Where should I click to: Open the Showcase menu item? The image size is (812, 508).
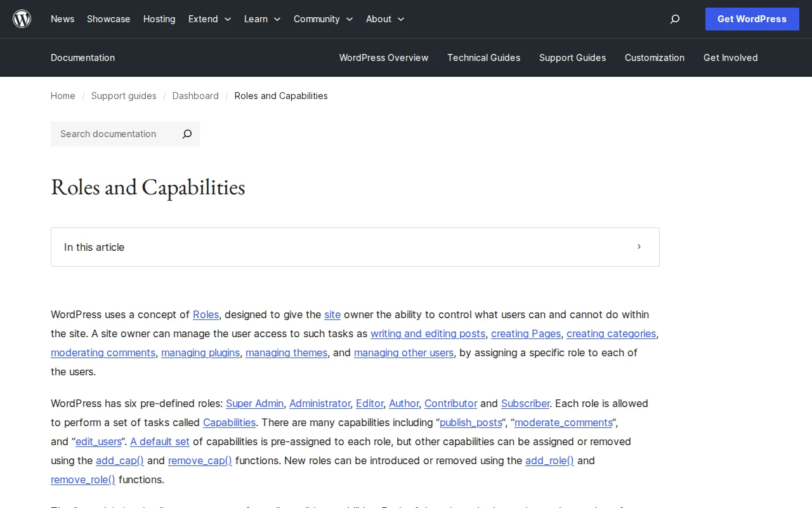click(x=108, y=19)
